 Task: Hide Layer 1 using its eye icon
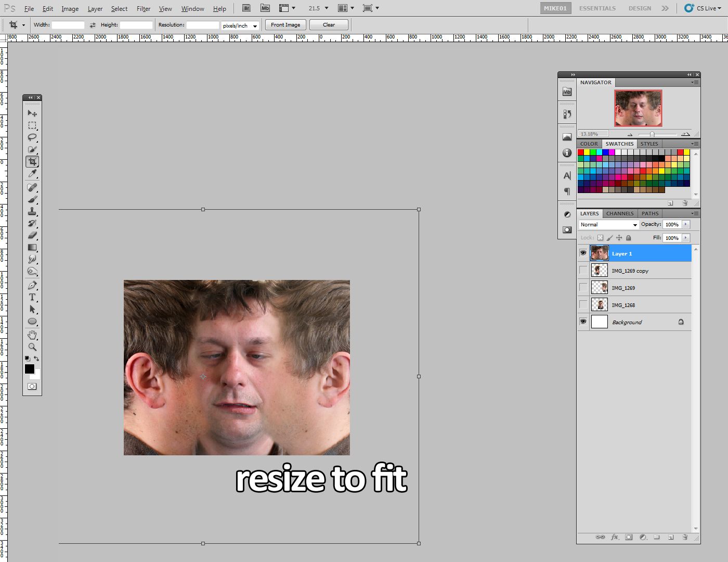(583, 253)
